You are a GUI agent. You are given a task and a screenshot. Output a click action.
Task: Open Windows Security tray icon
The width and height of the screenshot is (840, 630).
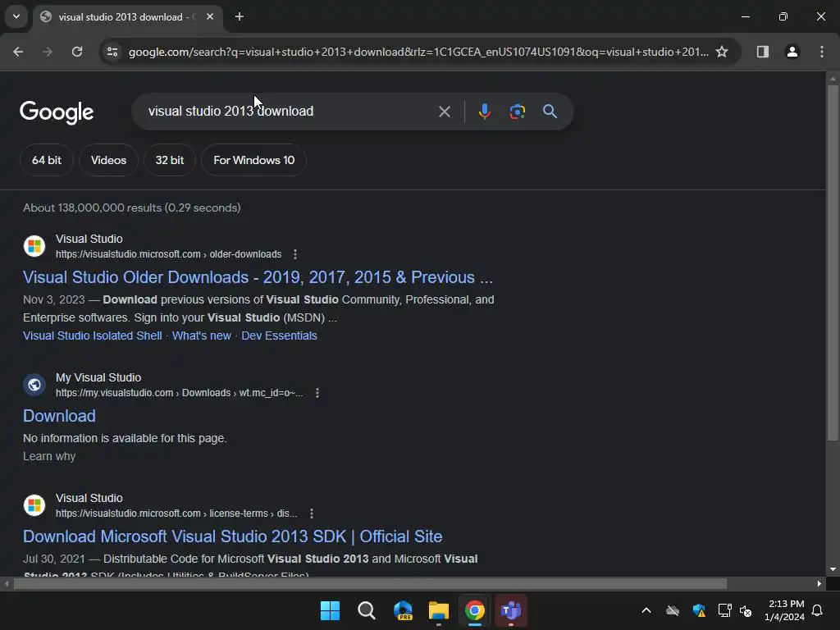699,610
